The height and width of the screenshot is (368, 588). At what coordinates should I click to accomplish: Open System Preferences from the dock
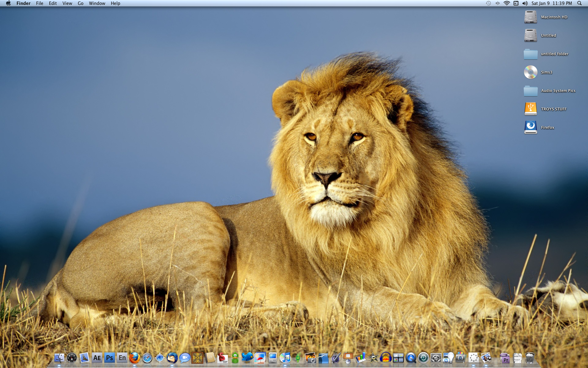point(436,358)
